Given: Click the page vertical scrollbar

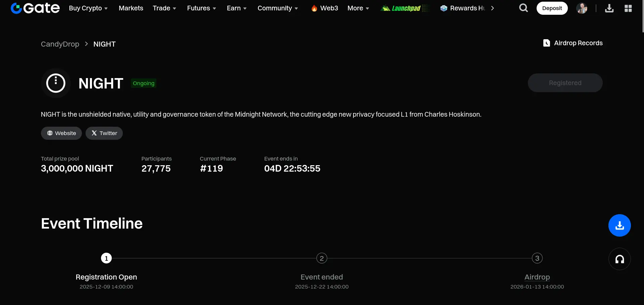Looking at the screenshot, I should [x=643, y=16].
